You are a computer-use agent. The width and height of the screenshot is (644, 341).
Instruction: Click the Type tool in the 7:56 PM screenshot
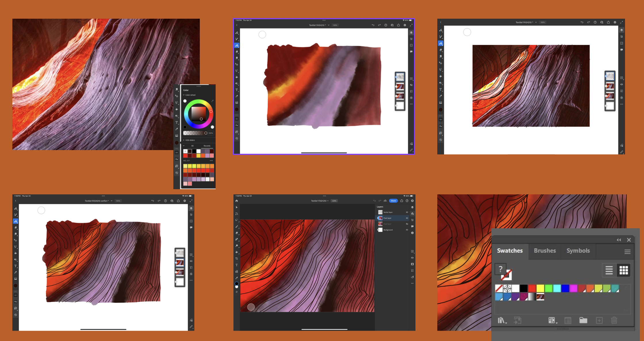(x=16, y=266)
